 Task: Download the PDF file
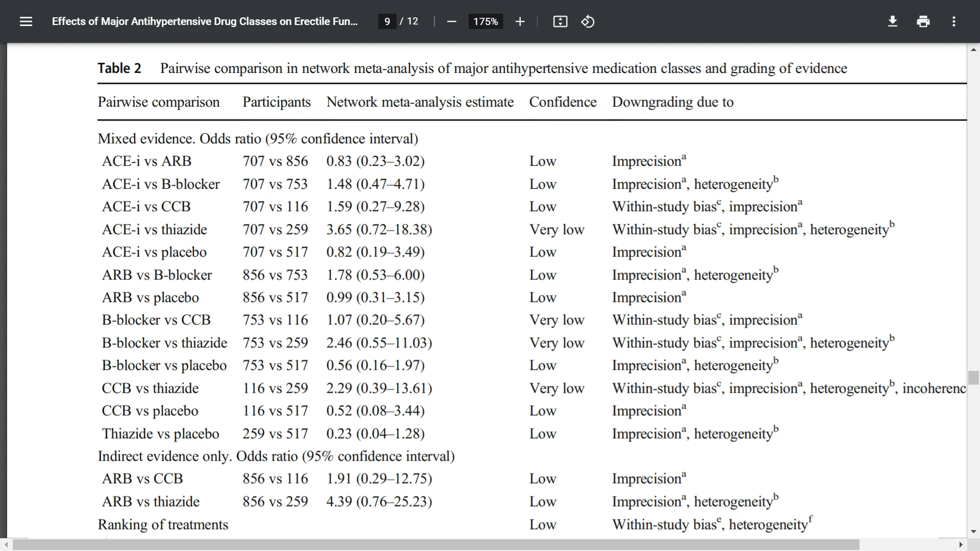click(x=893, y=21)
